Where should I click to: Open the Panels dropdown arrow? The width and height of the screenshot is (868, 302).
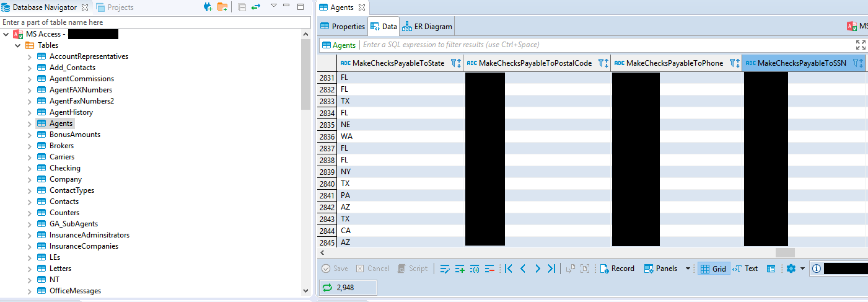[x=688, y=269]
